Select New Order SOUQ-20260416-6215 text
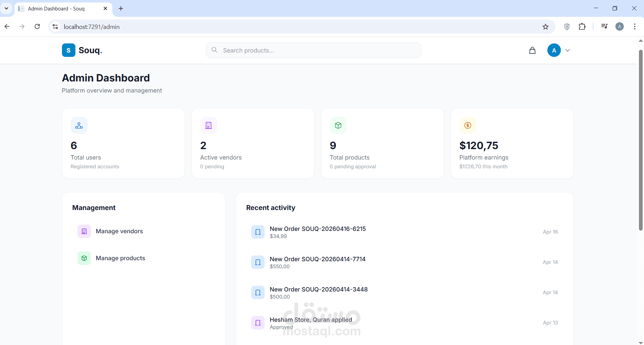Screen dimensions: 644x345 click(x=318, y=229)
